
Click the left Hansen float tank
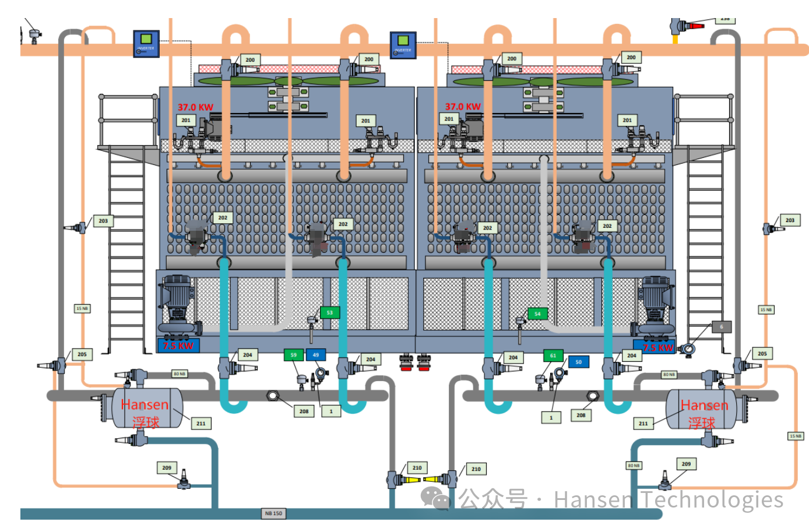[x=145, y=409]
